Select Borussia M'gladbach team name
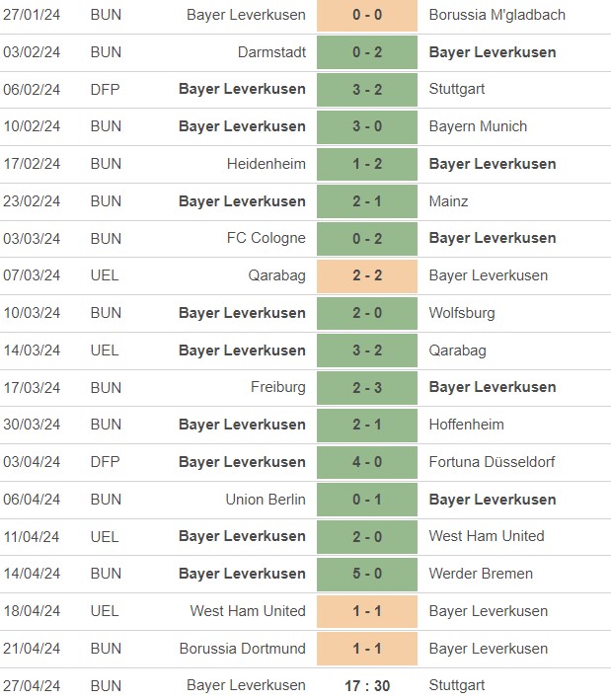 (510, 15)
